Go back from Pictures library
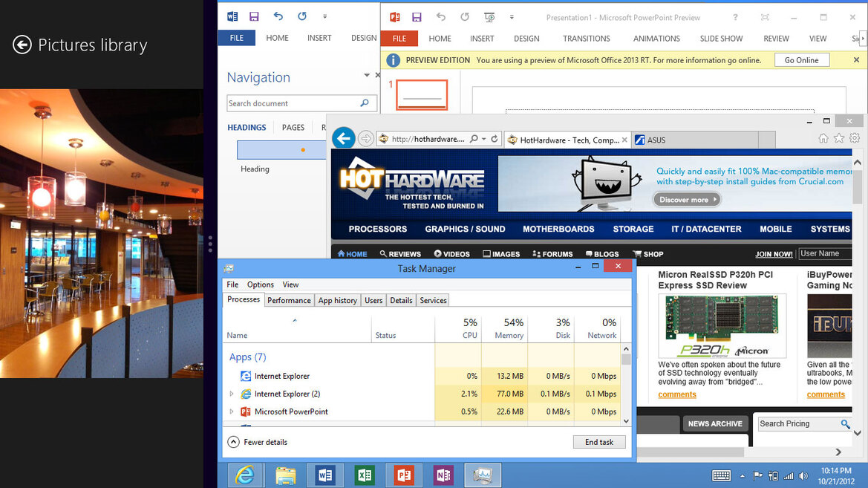Image resolution: width=868 pixels, height=488 pixels. 22,45
